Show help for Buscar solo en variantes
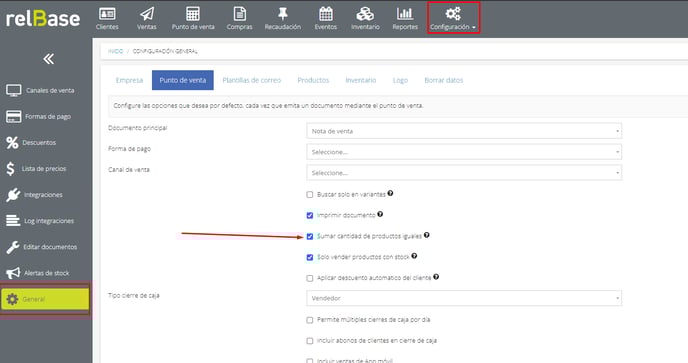Image resolution: width=688 pixels, height=363 pixels. click(x=390, y=193)
